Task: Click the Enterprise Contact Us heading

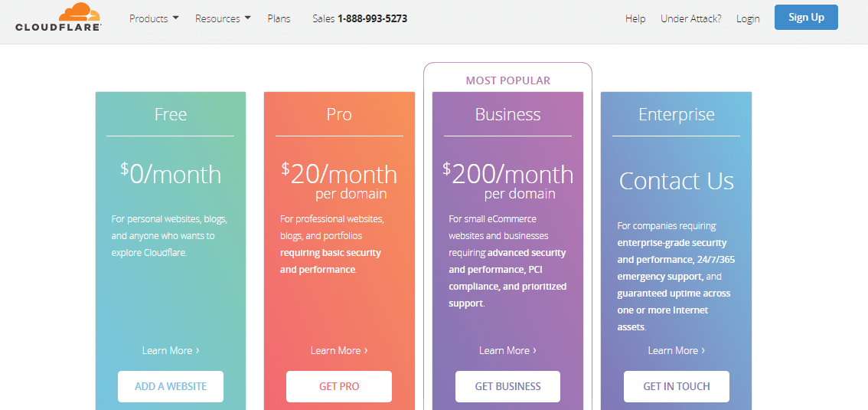Action: click(x=677, y=181)
